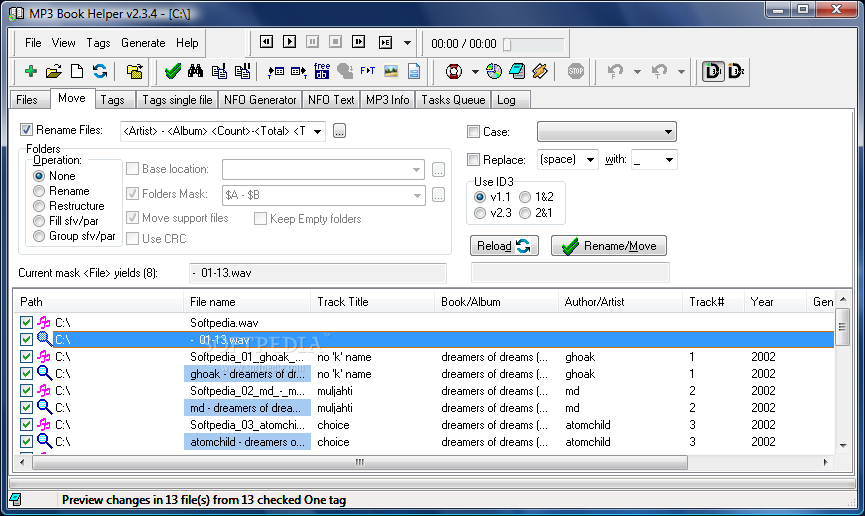
Task: Open the File menu
Action: click(x=33, y=42)
